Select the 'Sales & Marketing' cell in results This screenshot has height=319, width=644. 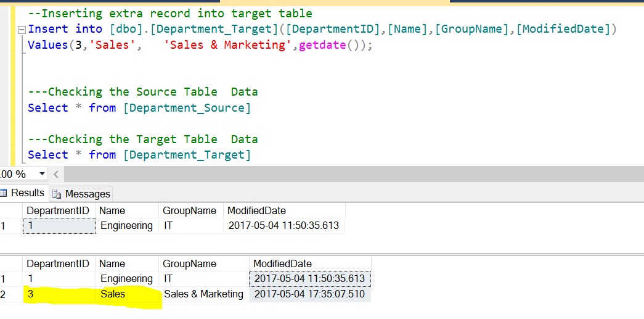coord(203,294)
